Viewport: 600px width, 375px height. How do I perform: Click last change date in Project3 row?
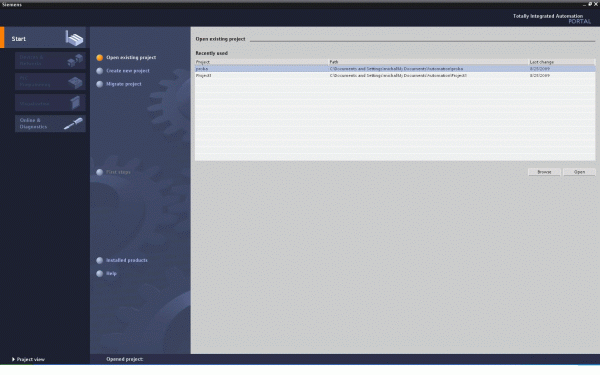tap(540, 76)
